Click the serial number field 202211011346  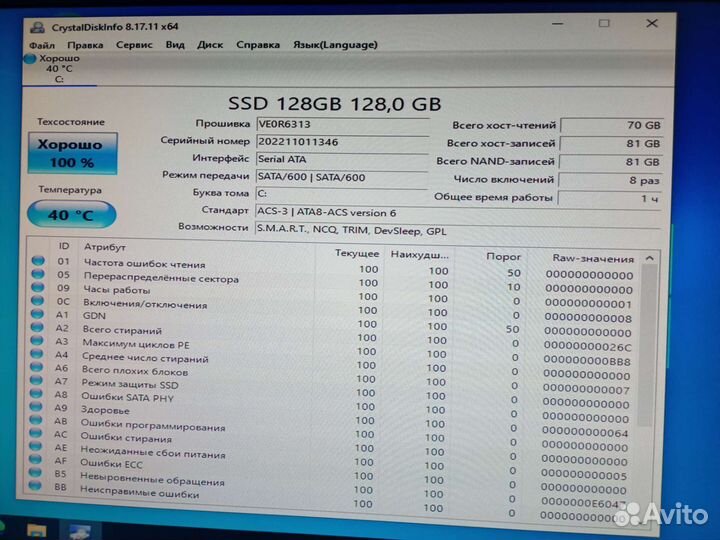[x=342, y=142]
